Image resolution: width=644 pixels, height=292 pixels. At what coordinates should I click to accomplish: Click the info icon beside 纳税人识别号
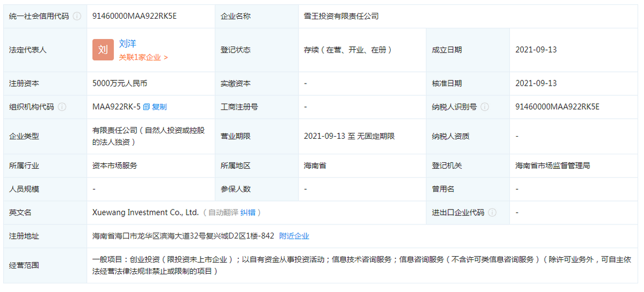(x=485, y=107)
